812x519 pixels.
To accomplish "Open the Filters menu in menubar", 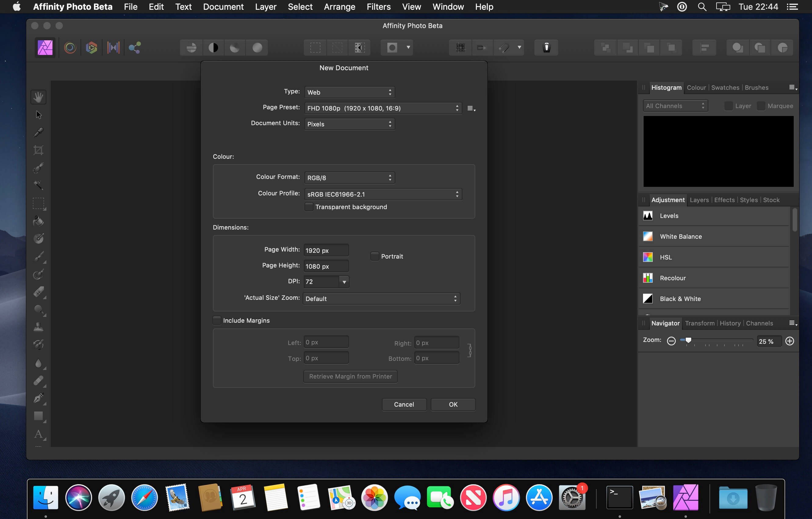I will pos(379,6).
